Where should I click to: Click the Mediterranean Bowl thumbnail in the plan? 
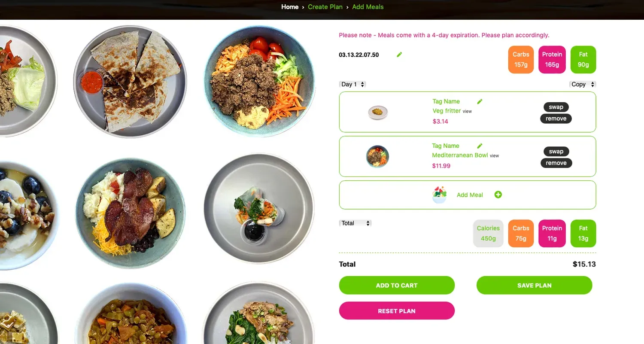coord(377,156)
